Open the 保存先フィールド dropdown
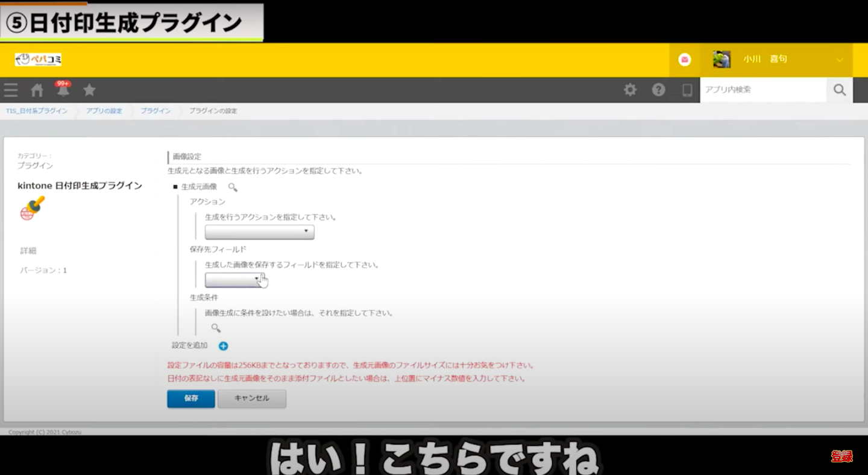Screen dimensions: 868x475 pos(234,280)
